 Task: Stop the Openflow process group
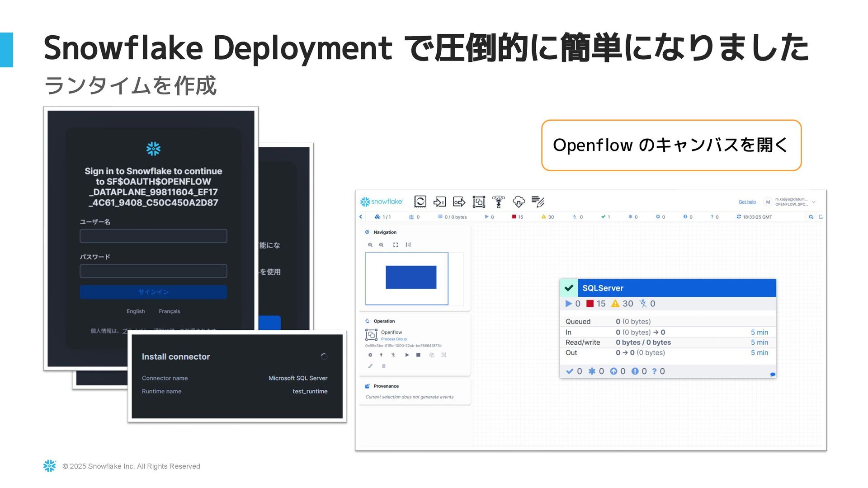[x=418, y=355]
